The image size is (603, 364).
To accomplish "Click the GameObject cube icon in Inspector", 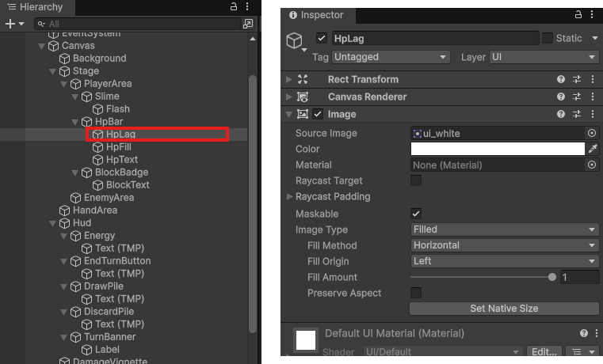I will tap(295, 40).
